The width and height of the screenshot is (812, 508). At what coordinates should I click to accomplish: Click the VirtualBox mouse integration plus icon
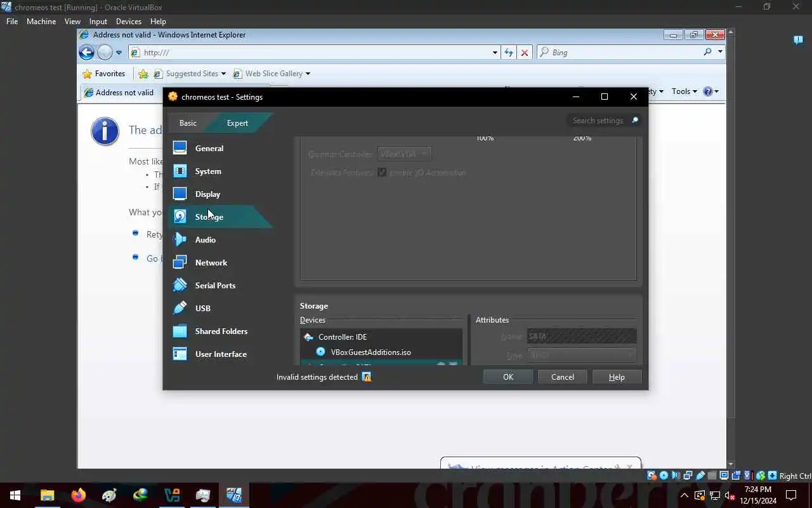[772, 476]
